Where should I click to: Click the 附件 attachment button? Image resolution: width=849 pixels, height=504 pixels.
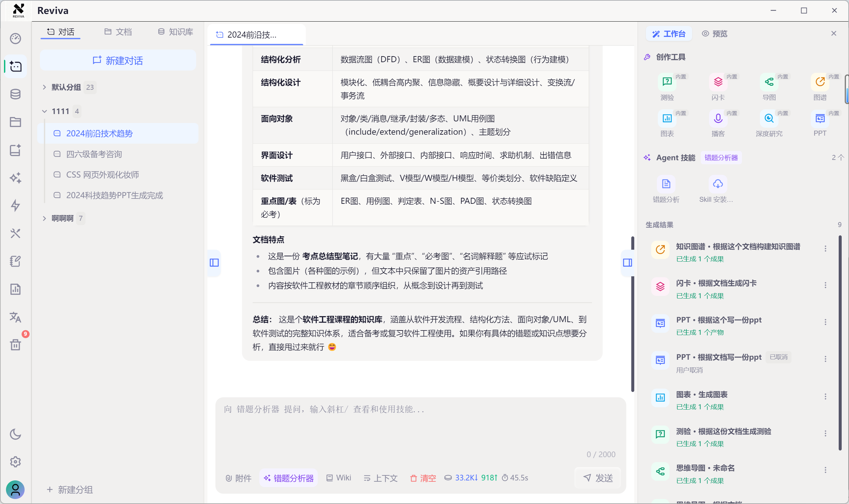[238, 478]
